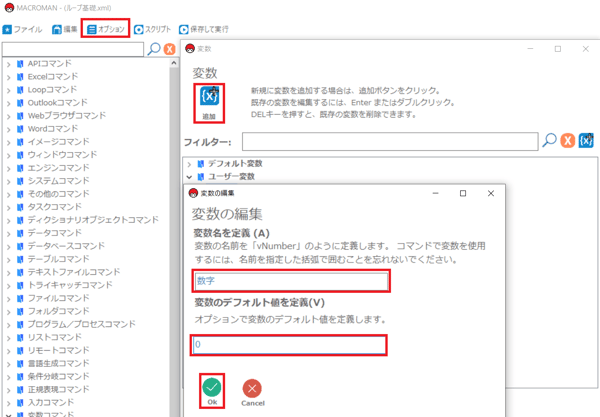
Task: Close the 変数の編集 dialog
Action: (491, 194)
